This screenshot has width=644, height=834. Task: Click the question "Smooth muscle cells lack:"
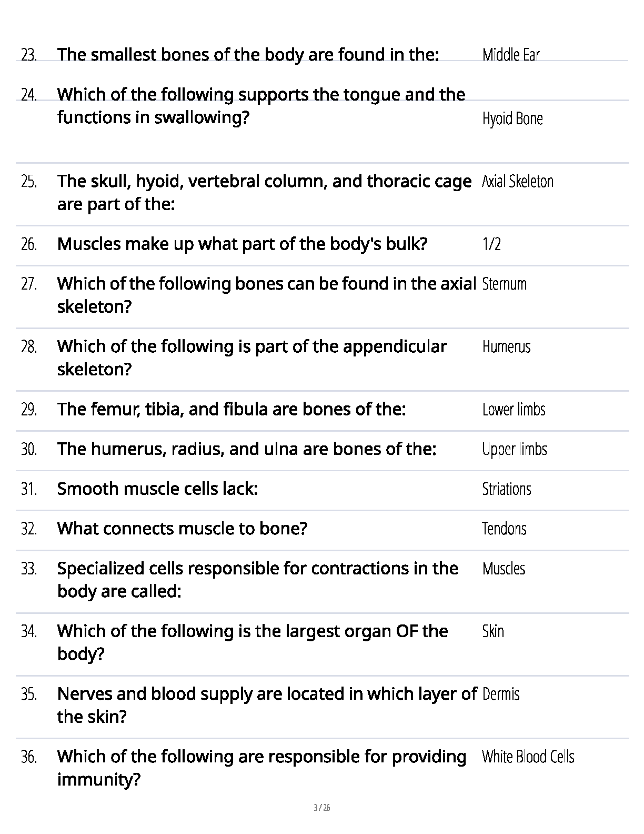pos(157,489)
